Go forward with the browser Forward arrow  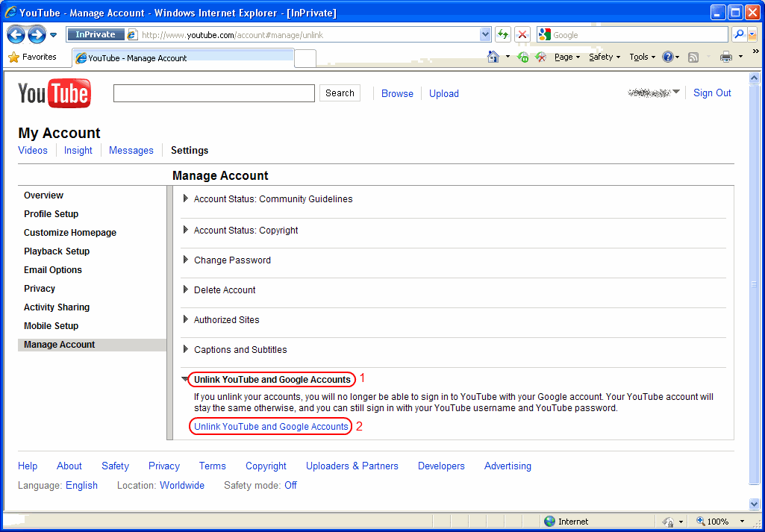(x=37, y=34)
